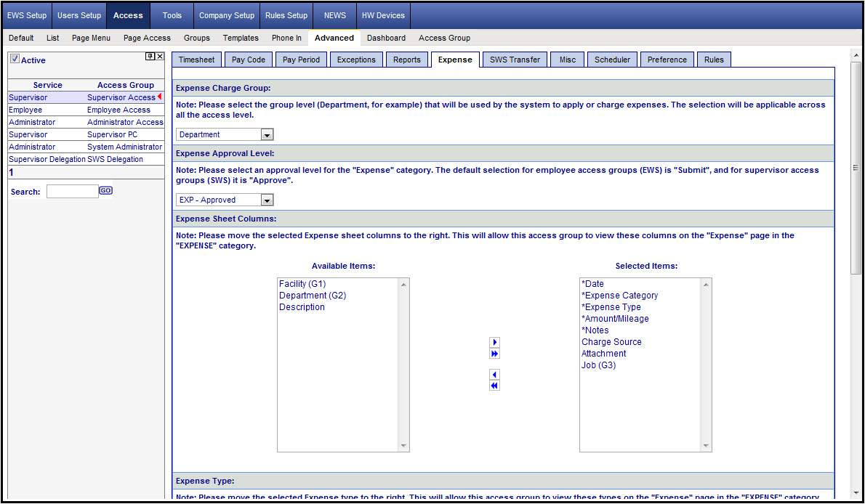Click the GO search icon button
The image size is (865, 504).
click(x=105, y=190)
